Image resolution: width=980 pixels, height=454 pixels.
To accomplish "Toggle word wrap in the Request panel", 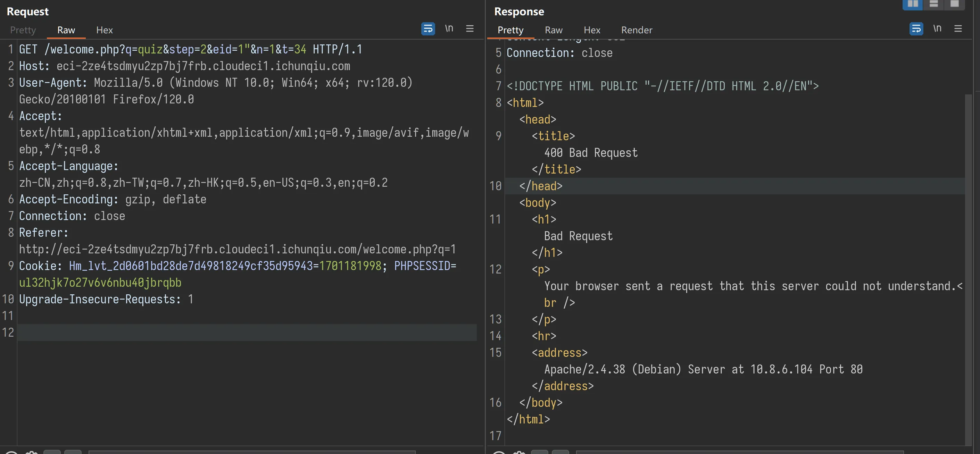I will pyautogui.click(x=428, y=29).
